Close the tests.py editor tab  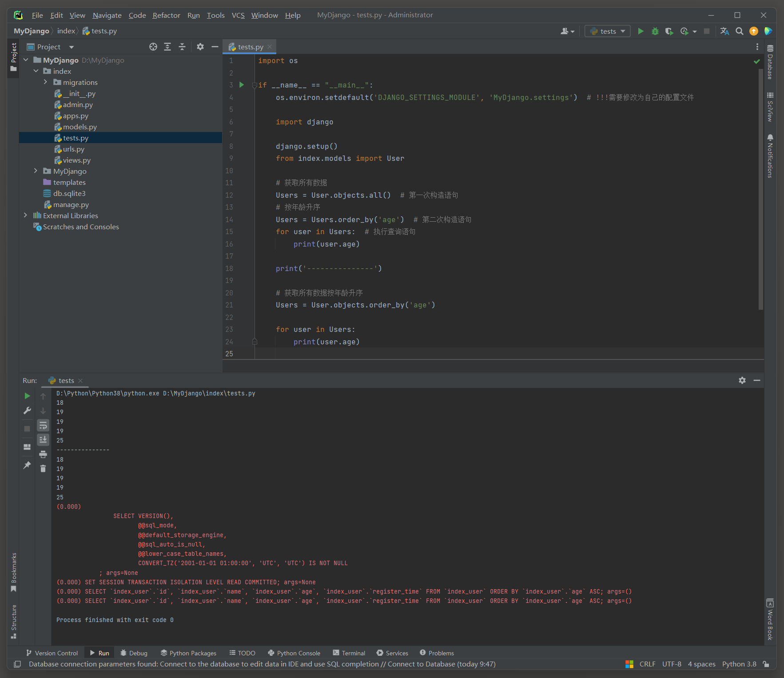click(x=270, y=47)
